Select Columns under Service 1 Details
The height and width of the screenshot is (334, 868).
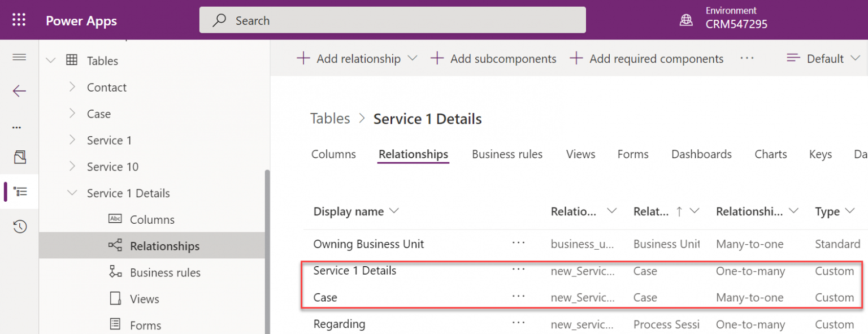pos(152,219)
